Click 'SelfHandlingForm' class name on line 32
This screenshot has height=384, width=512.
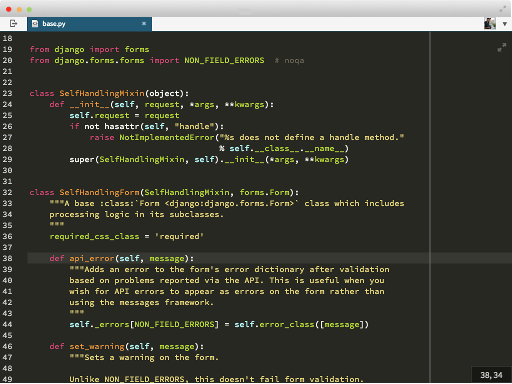coord(99,192)
